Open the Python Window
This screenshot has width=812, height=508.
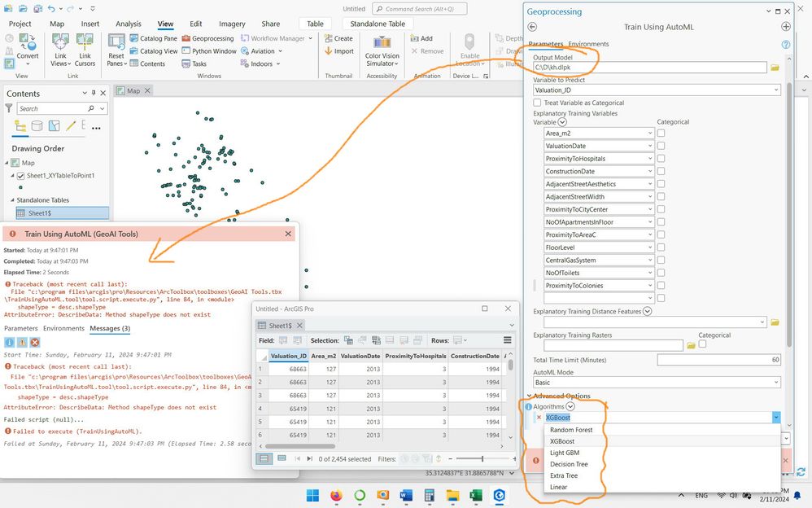pos(209,50)
